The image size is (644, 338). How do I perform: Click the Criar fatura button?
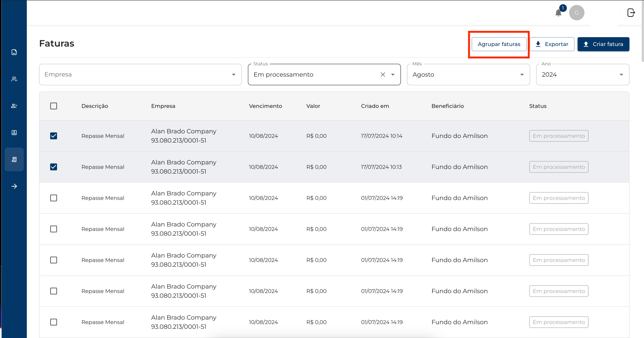click(603, 44)
